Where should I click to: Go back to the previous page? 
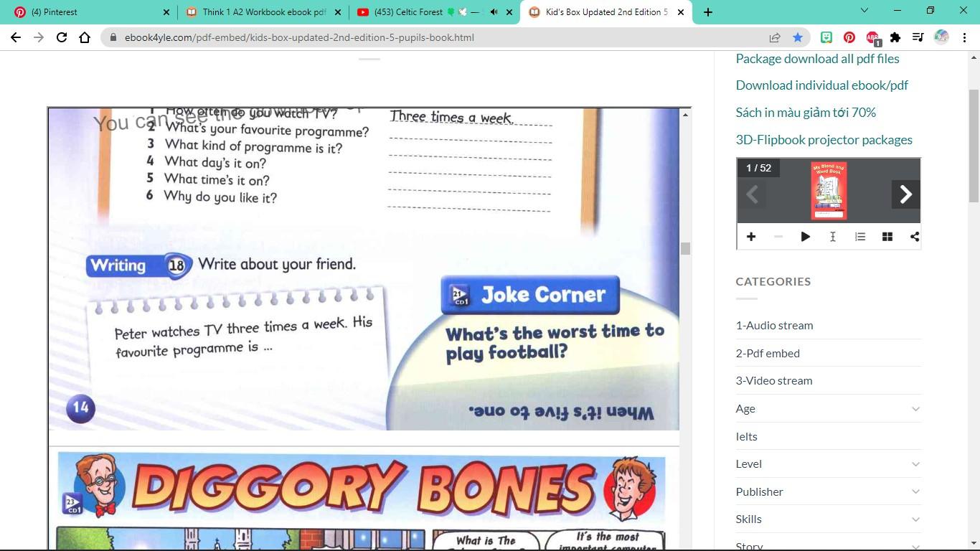pos(16,37)
